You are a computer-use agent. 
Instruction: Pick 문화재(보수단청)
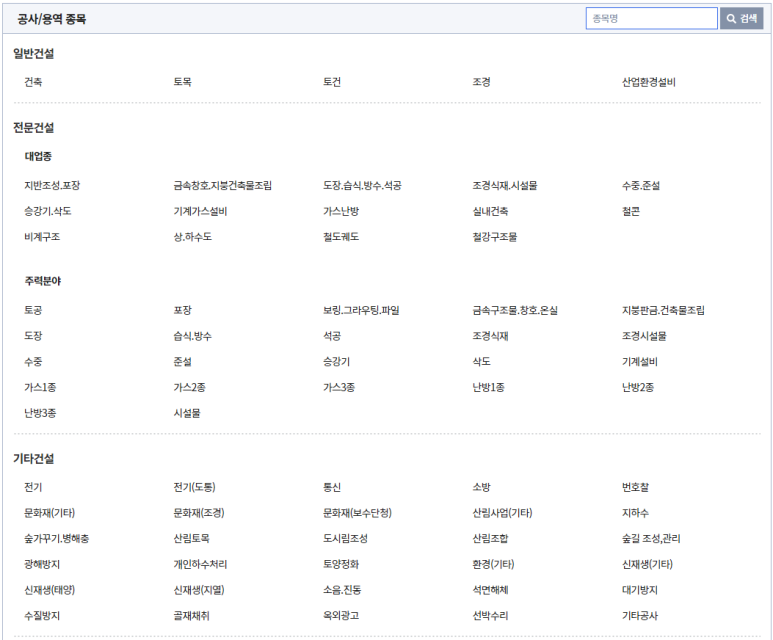[x=357, y=513]
